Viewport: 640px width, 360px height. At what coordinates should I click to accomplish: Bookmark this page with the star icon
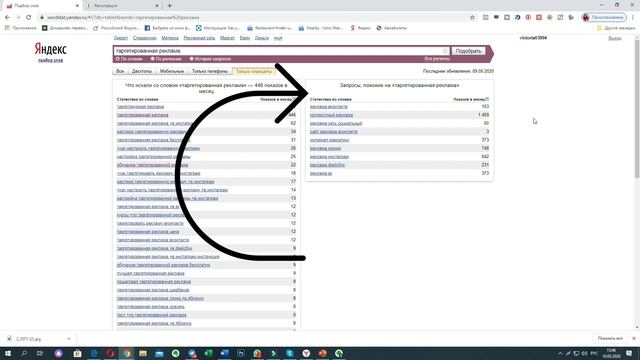tap(472, 18)
